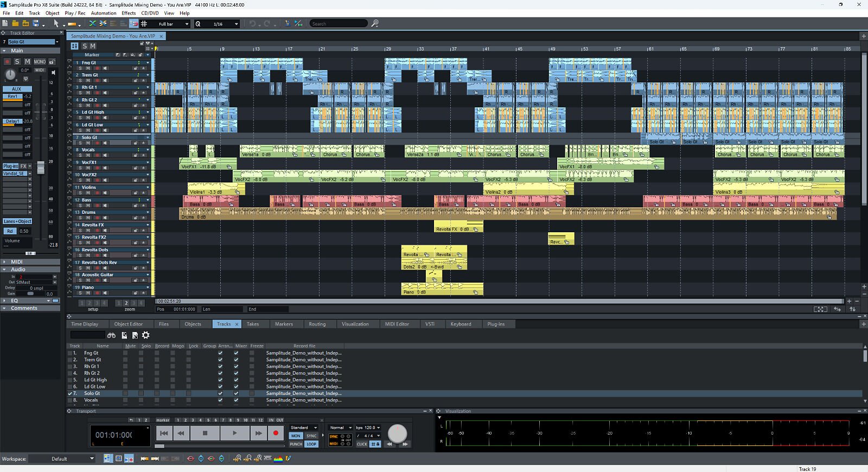This screenshot has width=868, height=472.
Task: Click the save project floppy disk icon
Action: pos(36,23)
